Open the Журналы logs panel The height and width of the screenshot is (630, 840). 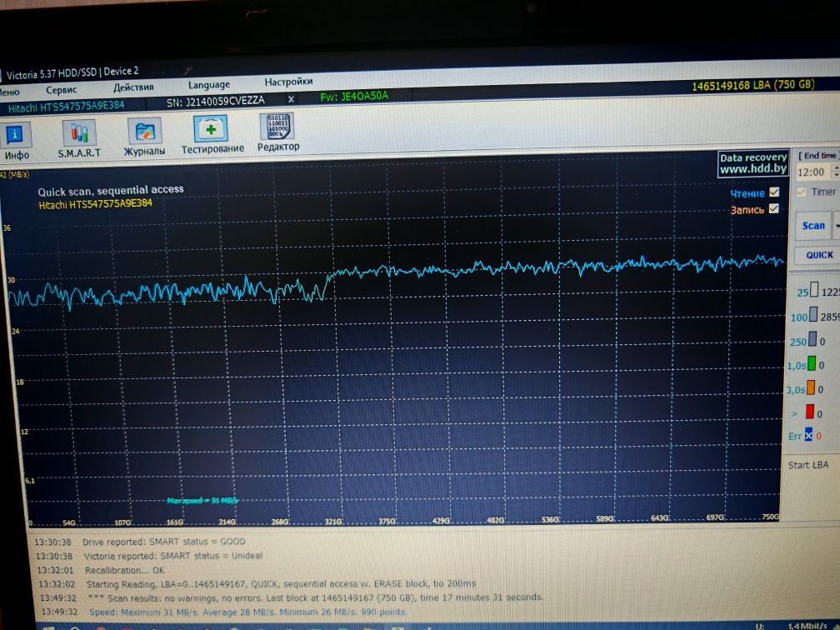(145, 137)
